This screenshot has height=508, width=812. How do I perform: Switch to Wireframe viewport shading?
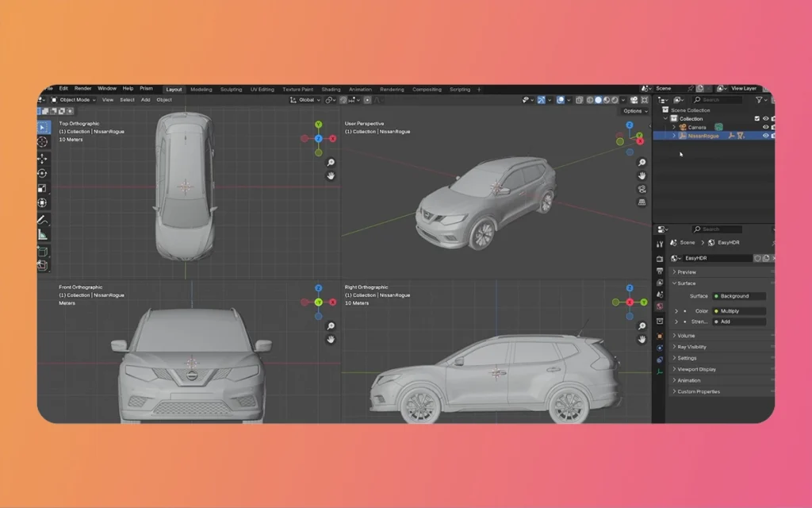click(x=590, y=100)
